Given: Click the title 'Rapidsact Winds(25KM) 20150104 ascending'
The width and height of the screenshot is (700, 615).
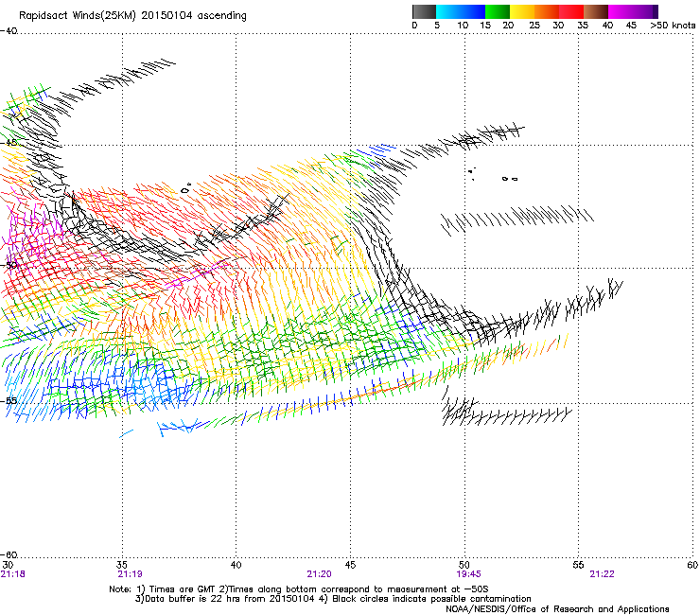Looking at the screenshot, I should coord(132,15).
